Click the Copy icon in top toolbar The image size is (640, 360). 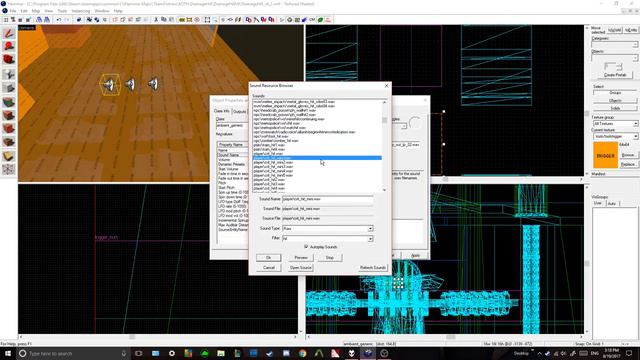tap(164, 20)
